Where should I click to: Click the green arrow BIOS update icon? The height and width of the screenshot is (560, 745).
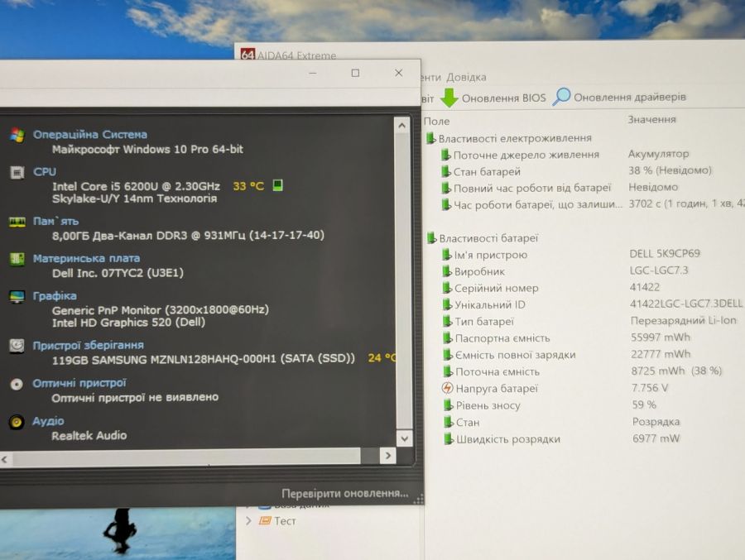[449, 98]
